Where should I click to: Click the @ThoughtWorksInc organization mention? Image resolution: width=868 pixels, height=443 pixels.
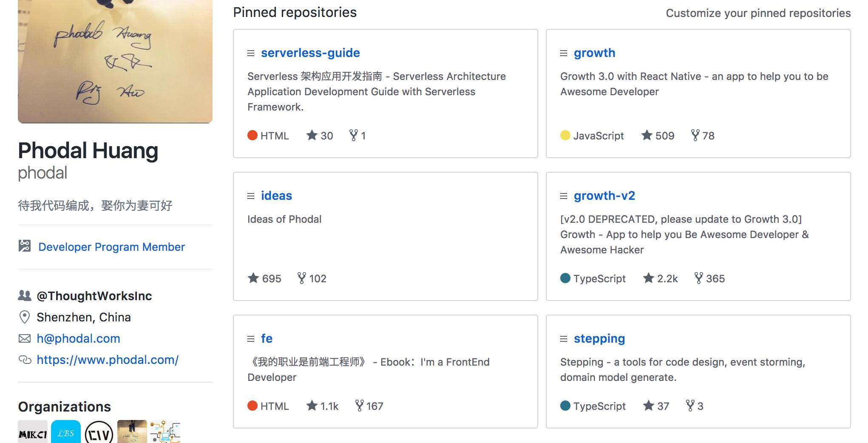94,296
